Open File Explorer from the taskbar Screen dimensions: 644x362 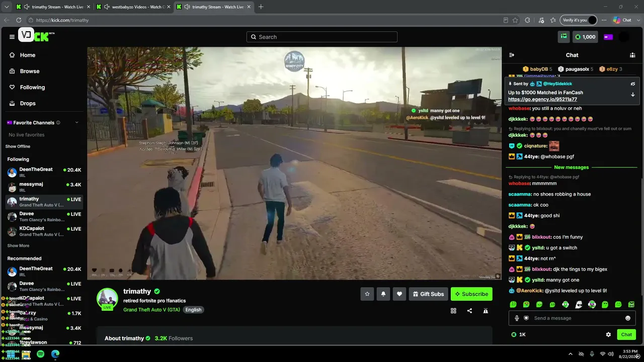26,354
